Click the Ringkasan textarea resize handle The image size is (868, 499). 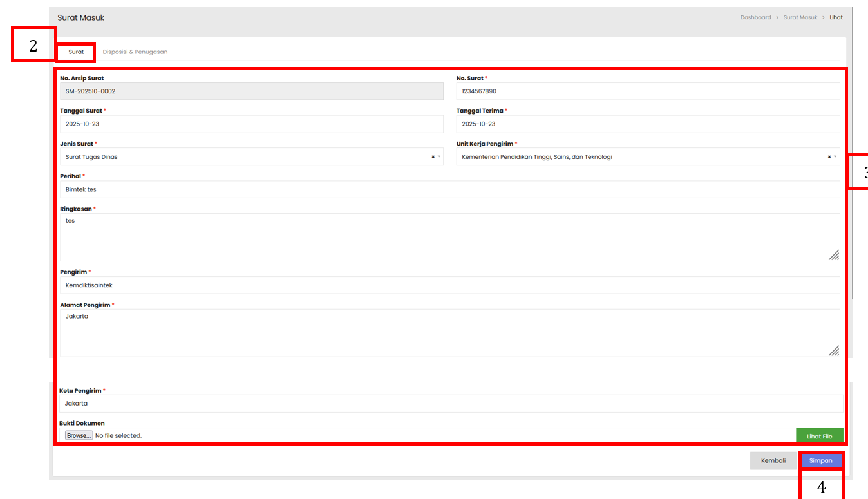point(833,255)
